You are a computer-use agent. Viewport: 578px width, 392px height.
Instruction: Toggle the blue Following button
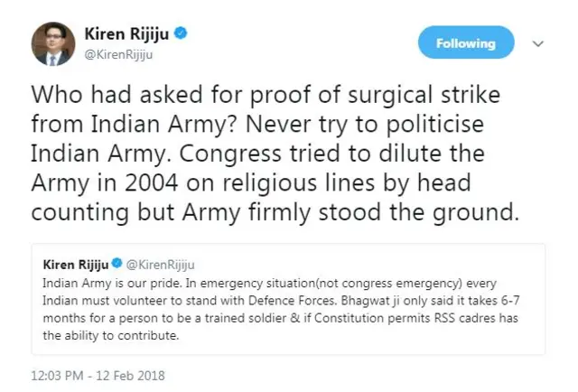click(466, 43)
